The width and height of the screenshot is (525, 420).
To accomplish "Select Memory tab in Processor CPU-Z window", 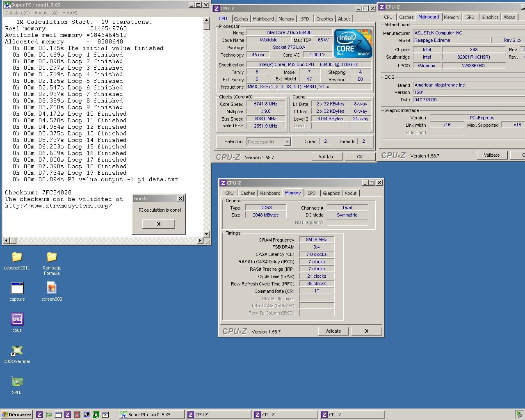I will (x=286, y=19).
